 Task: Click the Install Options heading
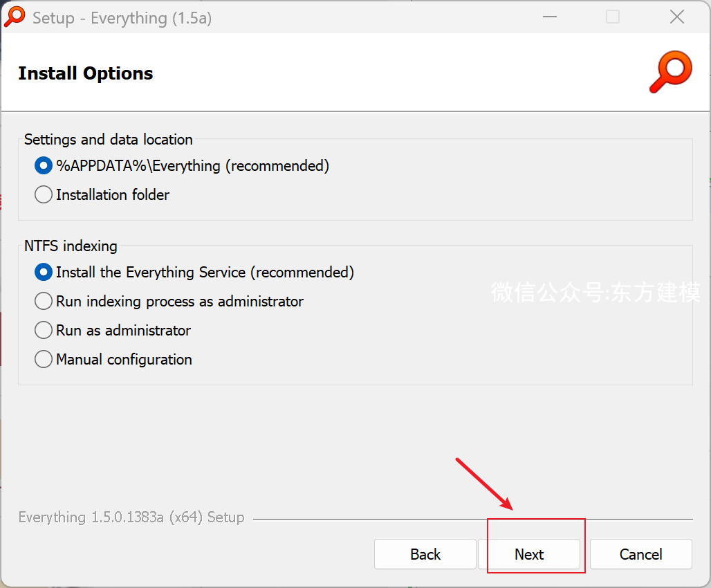point(86,73)
